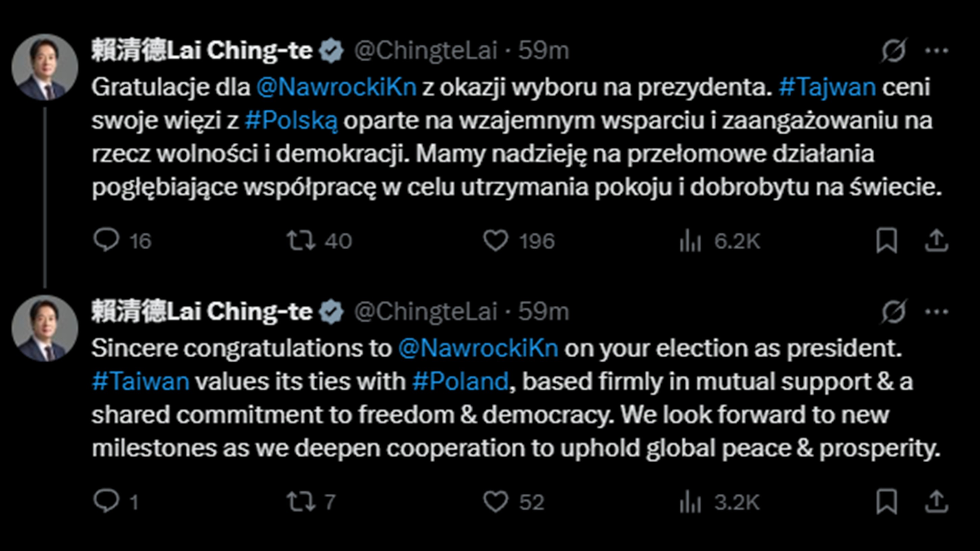Share the English-language tweet

[936, 501]
